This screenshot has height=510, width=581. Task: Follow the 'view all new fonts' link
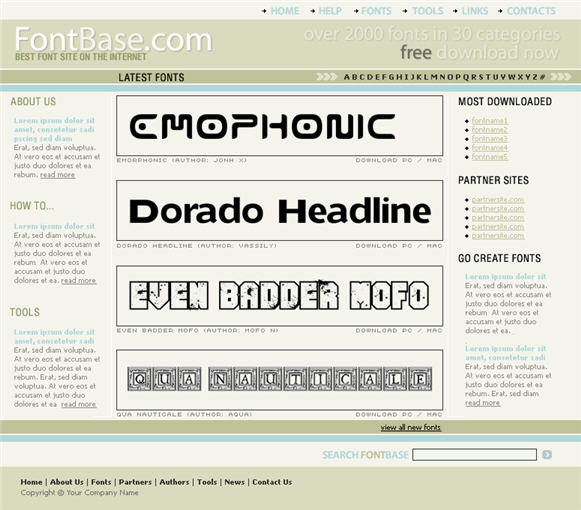pos(411,428)
